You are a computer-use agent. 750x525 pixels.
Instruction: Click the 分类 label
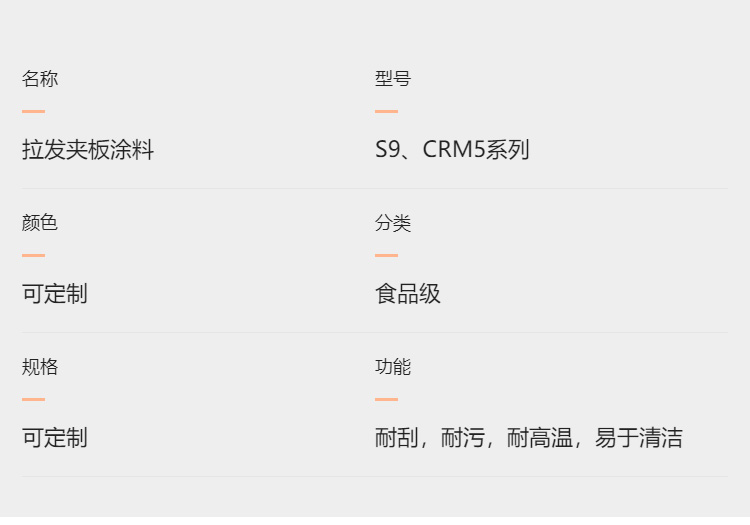pos(393,223)
